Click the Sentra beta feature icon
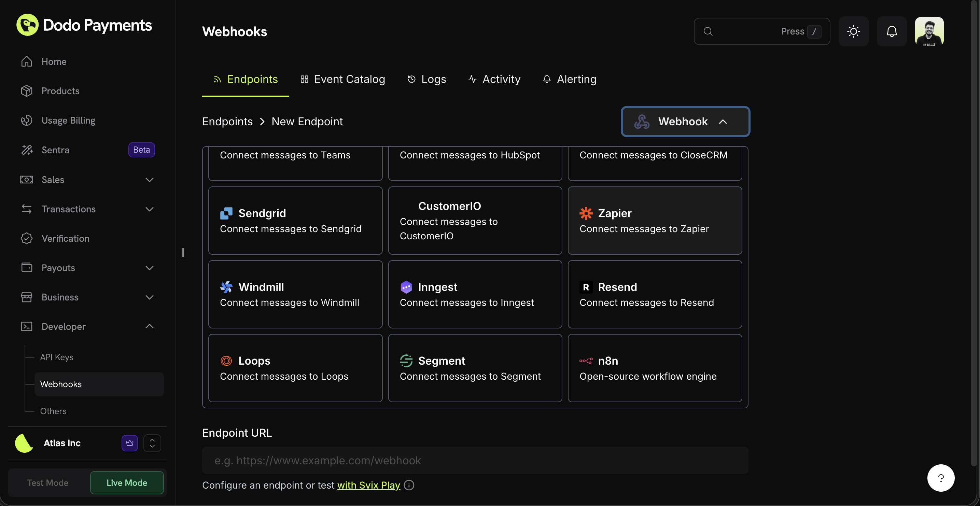Image resolution: width=980 pixels, height=506 pixels. click(x=26, y=150)
